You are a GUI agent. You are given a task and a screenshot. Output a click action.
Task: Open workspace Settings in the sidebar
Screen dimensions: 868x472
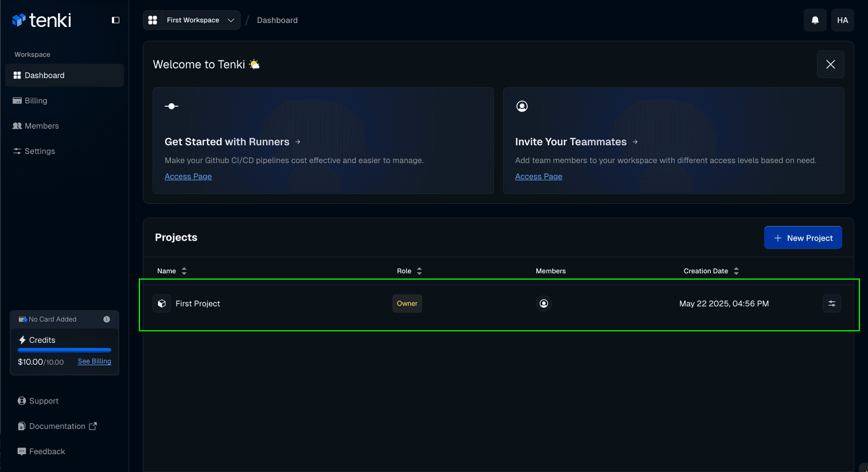tap(64, 151)
